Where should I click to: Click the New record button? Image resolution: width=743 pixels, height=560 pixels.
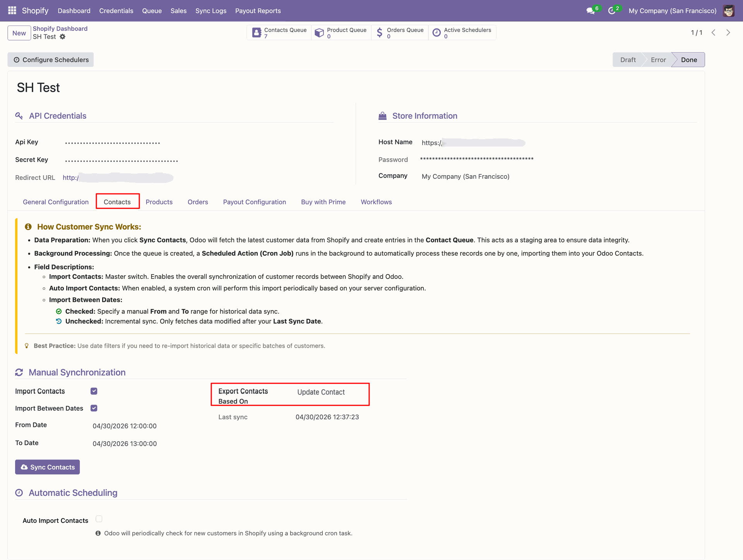click(x=19, y=33)
